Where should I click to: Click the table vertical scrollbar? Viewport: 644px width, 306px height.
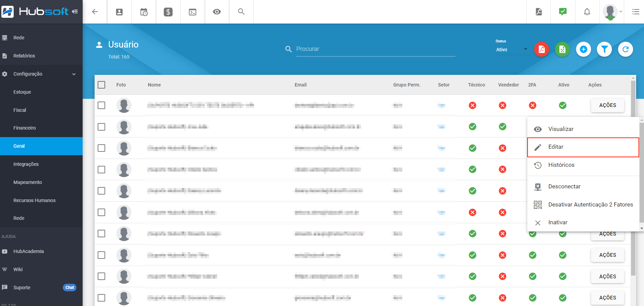pyautogui.click(x=633, y=178)
